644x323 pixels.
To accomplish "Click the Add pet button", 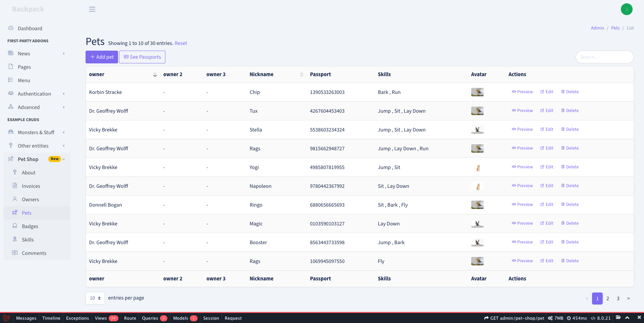I will point(102,57).
